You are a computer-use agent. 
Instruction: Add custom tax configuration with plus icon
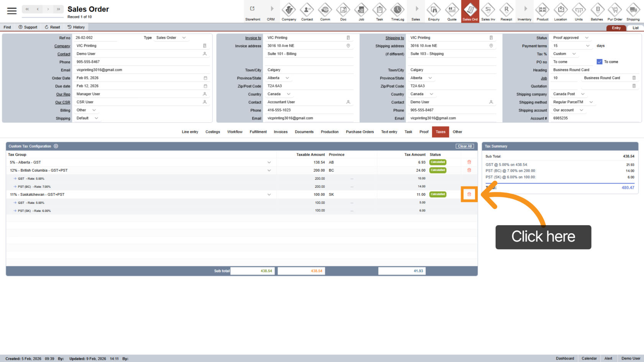coord(56,146)
